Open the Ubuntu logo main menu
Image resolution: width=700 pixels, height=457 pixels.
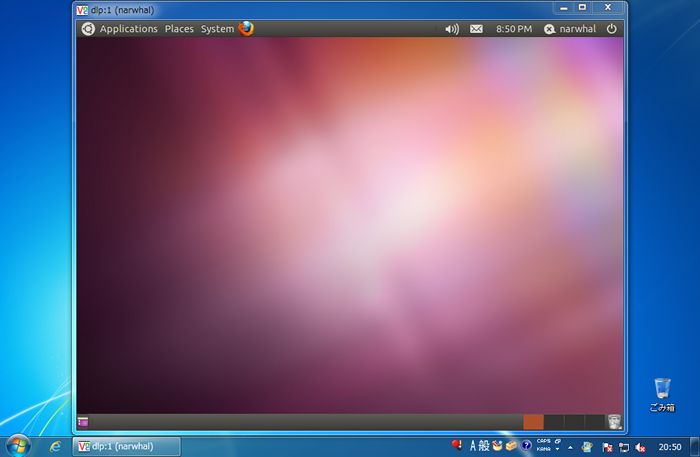click(88, 29)
